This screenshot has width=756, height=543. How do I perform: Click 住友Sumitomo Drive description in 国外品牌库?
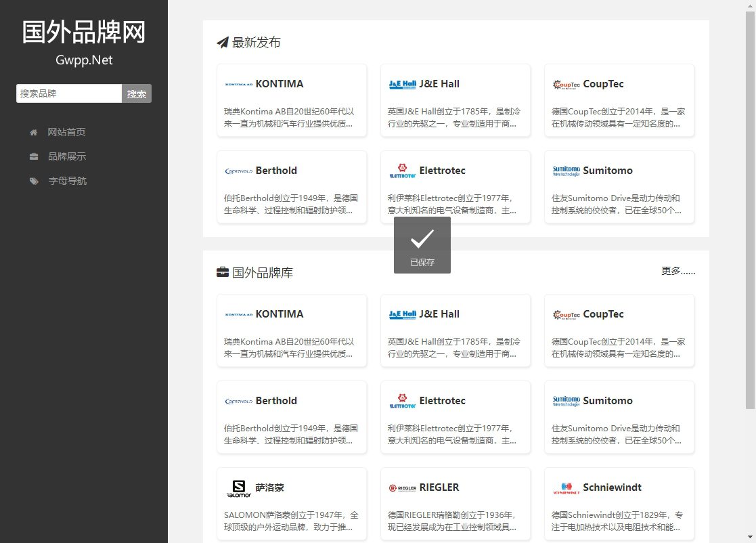tap(616, 435)
